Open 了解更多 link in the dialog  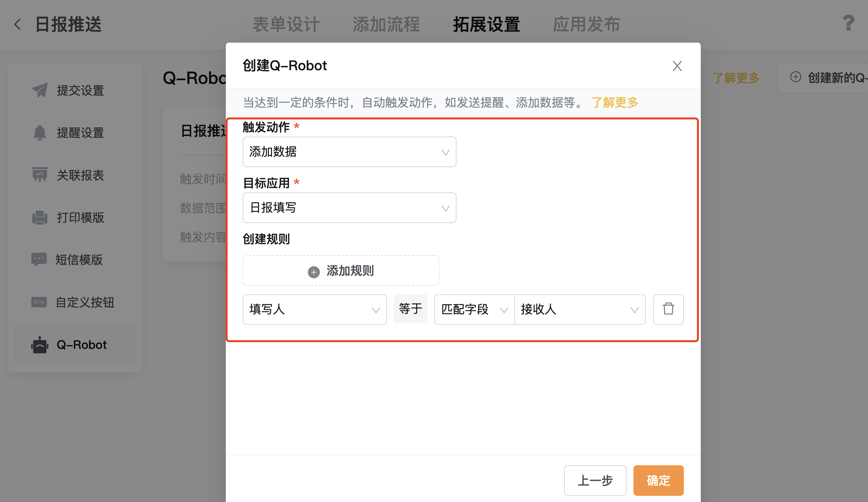point(615,102)
